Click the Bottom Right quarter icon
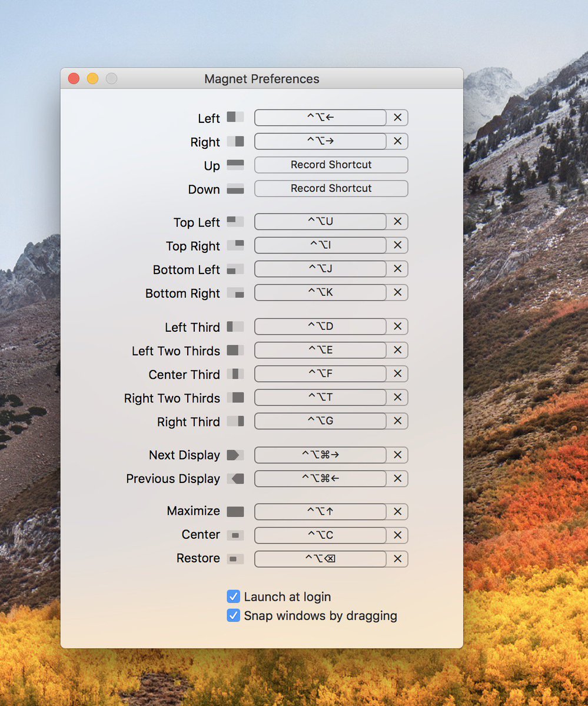The width and height of the screenshot is (588, 706). click(235, 292)
